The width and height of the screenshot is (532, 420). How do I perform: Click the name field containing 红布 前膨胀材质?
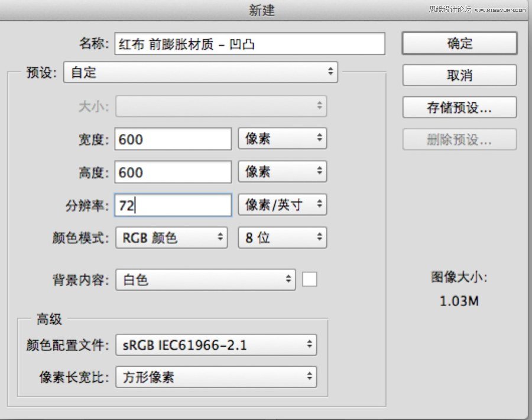coord(249,44)
